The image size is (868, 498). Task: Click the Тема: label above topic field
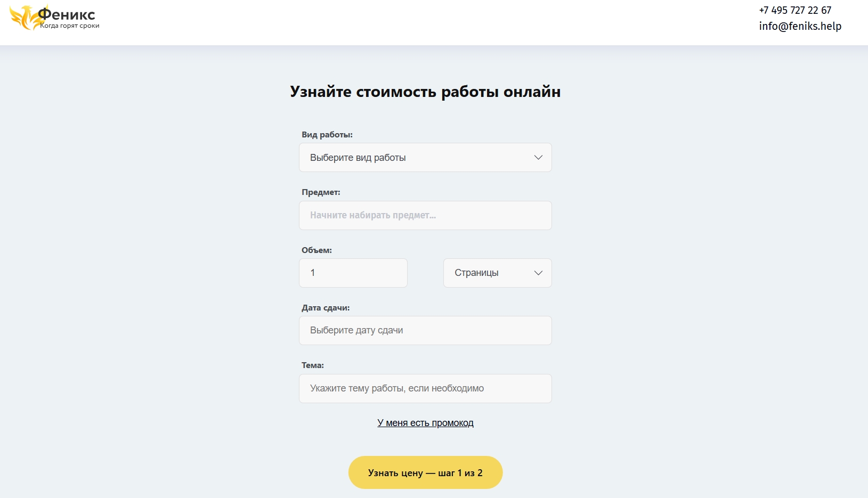pyautogui.click(x=312, y=365)
